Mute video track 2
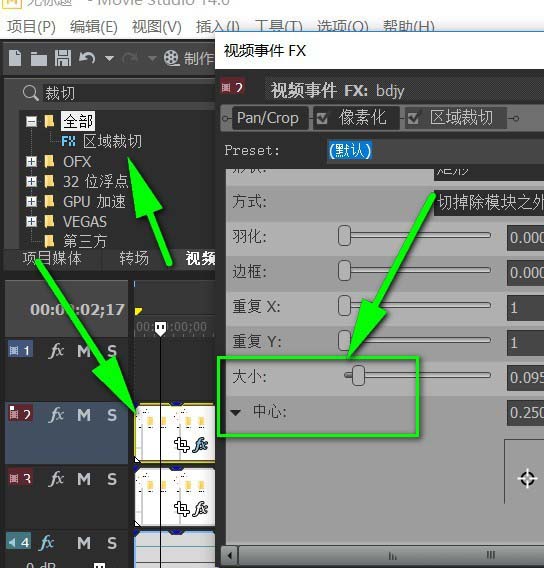 (x=84, y=415)
